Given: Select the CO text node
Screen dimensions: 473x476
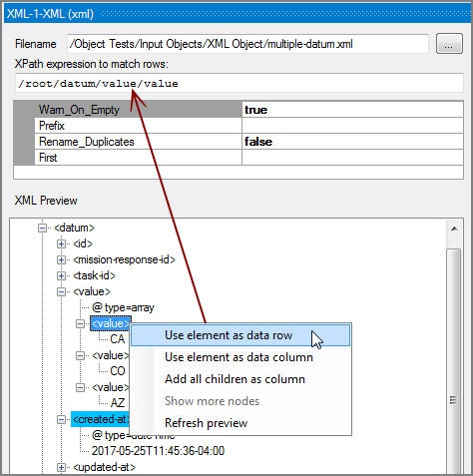Looking at the screenshot, I should 118,371.
